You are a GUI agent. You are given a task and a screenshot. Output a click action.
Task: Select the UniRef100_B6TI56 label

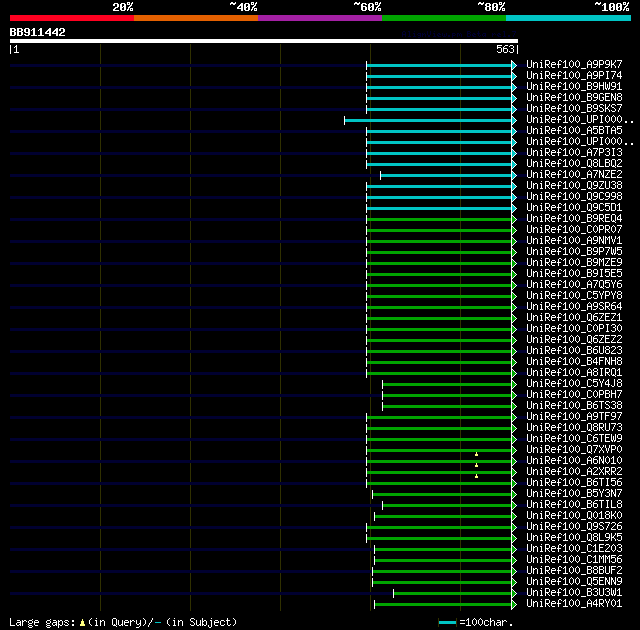pyautogui.click(x=574, y=483)
